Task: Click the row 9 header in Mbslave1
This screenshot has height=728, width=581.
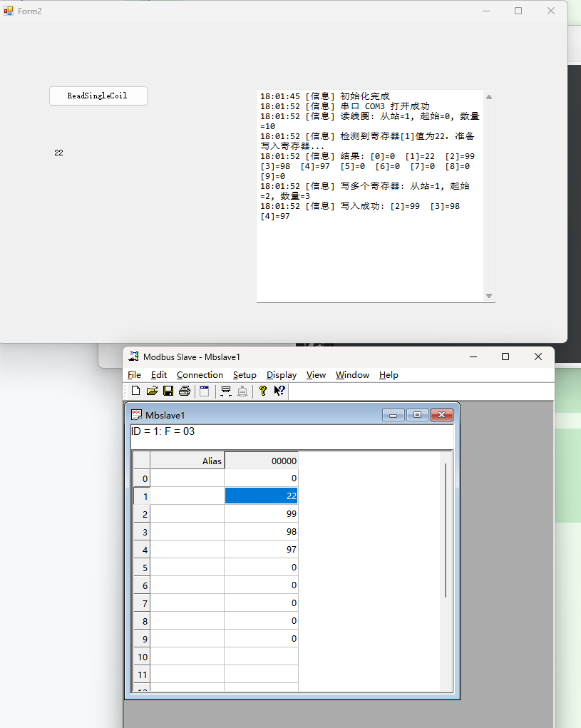Action: [x=142, y=639]
